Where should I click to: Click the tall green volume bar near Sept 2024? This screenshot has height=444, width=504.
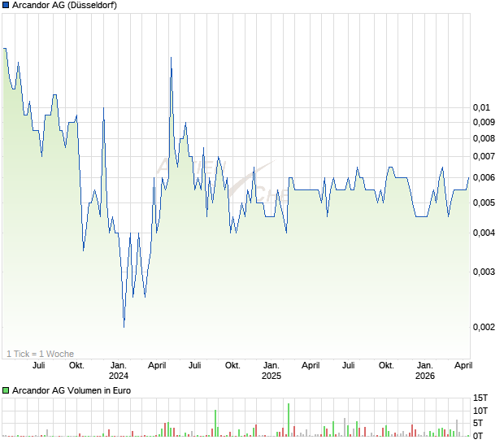point(215,423)
